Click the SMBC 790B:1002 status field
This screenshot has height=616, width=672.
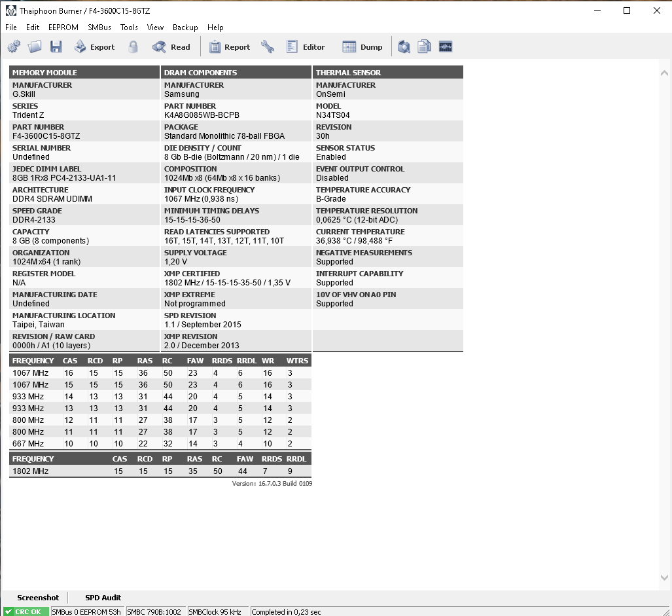coord(156,611)
